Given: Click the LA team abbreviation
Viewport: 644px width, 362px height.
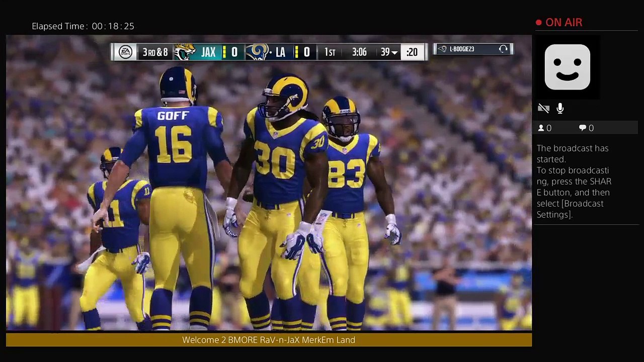Looking at the screenshot, I should point(280,52).
